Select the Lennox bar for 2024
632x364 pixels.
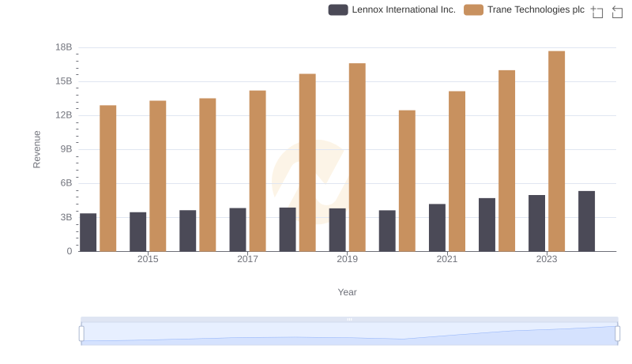(586, 221)
